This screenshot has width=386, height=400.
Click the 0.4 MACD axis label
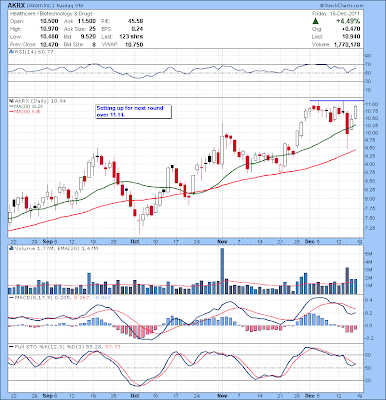point(369,300)
